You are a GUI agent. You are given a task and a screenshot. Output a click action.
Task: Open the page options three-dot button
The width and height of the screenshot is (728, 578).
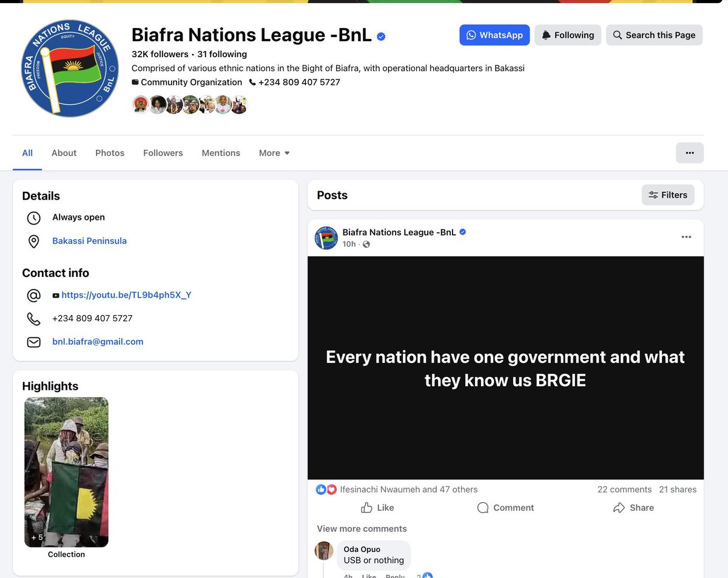point(690,153)
